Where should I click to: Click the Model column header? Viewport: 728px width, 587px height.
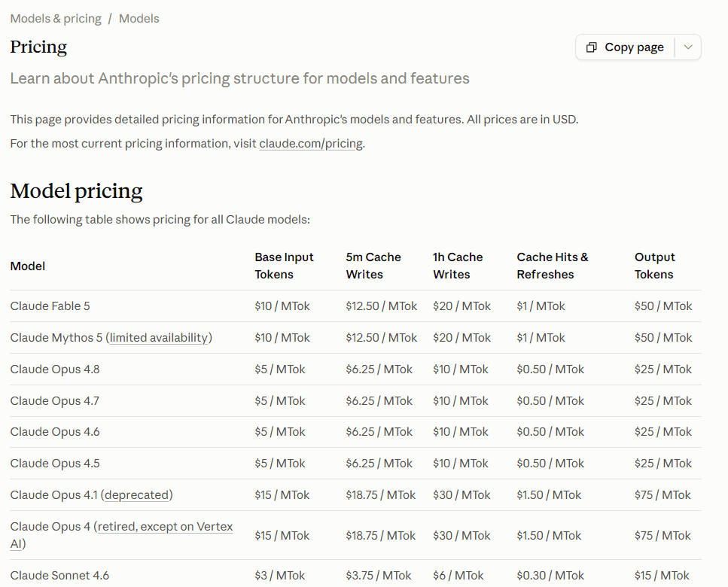28,266
